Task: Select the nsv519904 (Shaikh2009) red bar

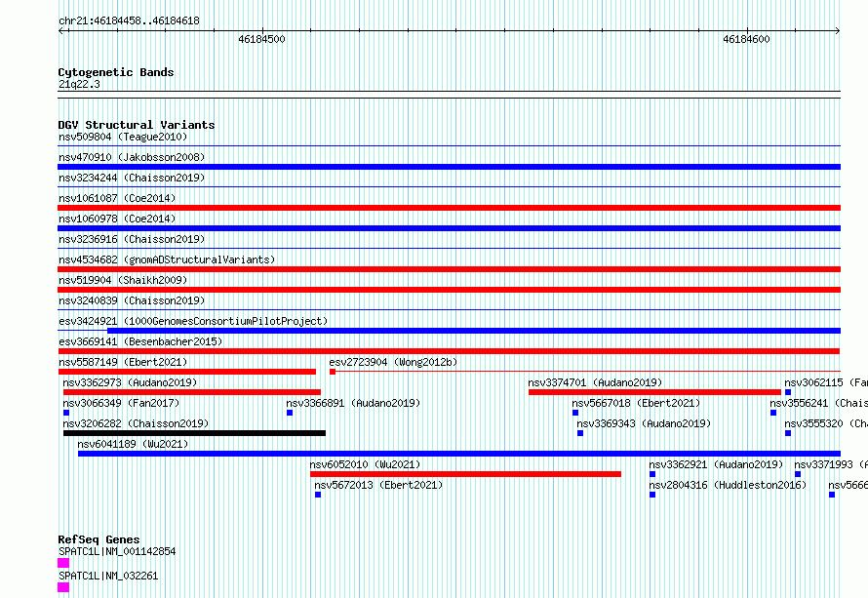Action: 449,290
